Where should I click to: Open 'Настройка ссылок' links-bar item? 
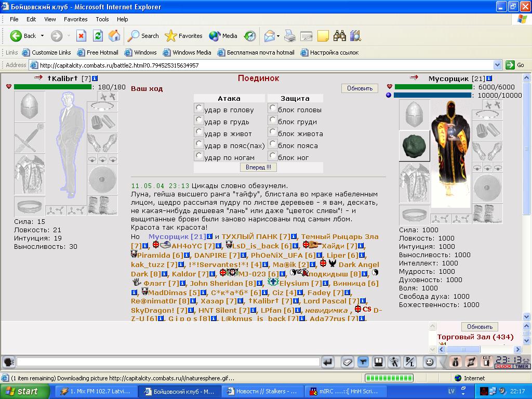329,52
